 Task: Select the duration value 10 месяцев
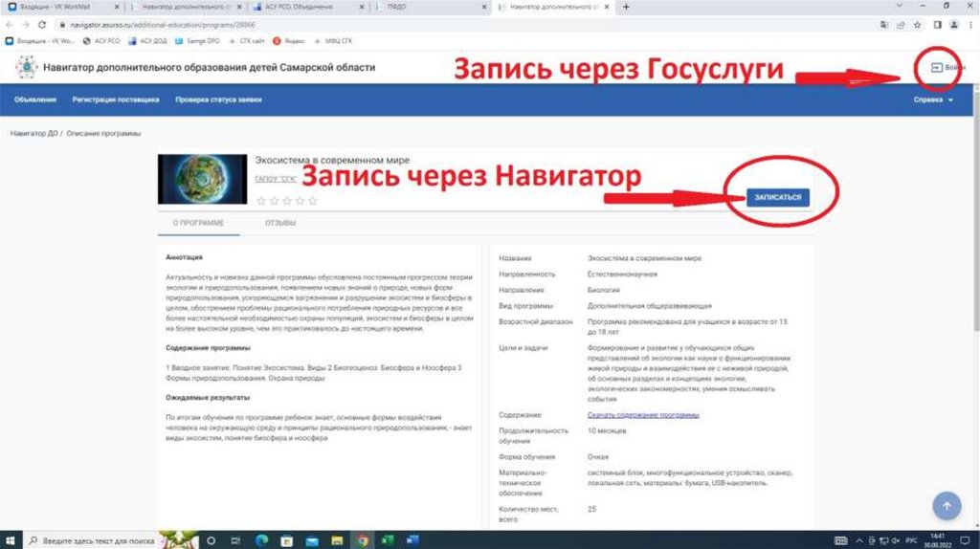pos(606,431)
